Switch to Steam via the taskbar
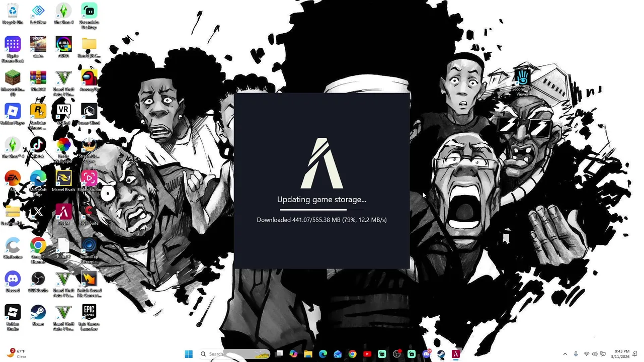Image resolution: width=644 pixels, height=362 pixels. (x=441, y=354)
